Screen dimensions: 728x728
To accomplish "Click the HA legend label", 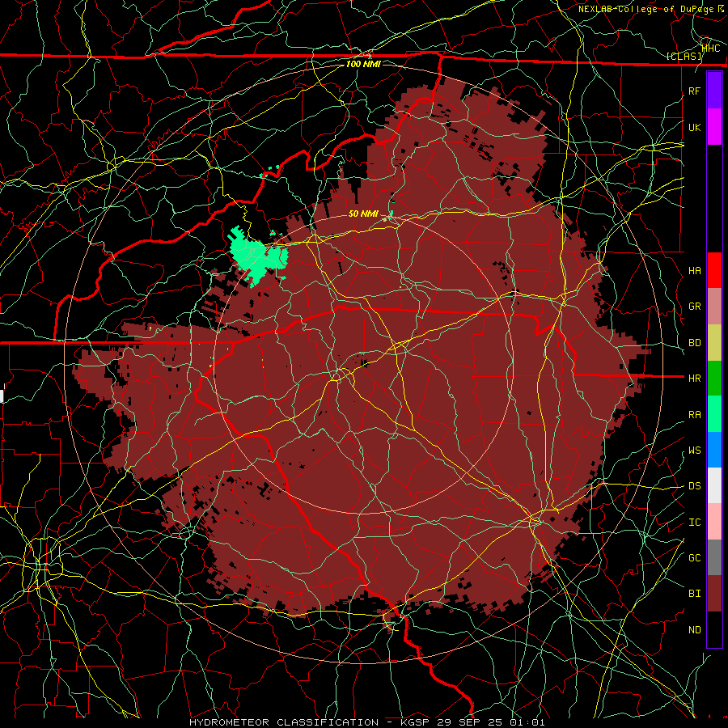I will [695, 270].
